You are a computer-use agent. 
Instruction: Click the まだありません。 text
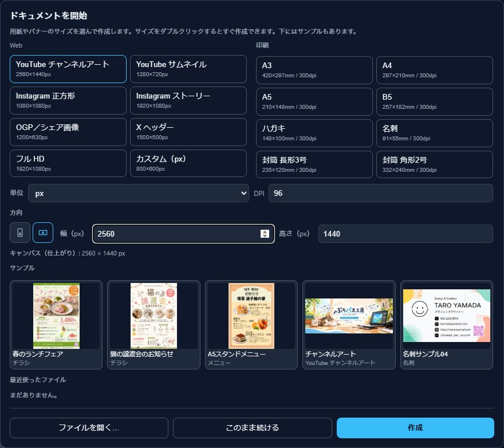[34, 395]
